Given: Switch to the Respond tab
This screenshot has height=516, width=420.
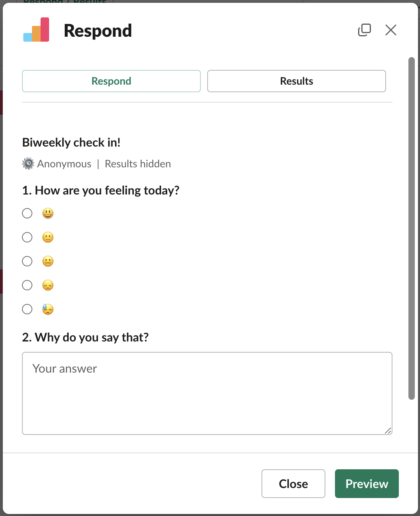Looking at the screenshot, I should pyautogui.click(x=111, y=81).
